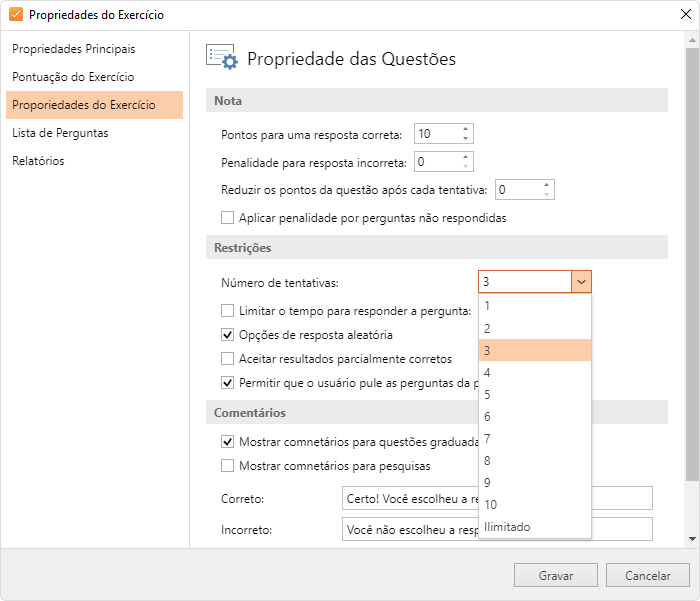This screenshot has width=700, height=601.
Task: Click the scrollbar up arrow
Action: point(692,40)
